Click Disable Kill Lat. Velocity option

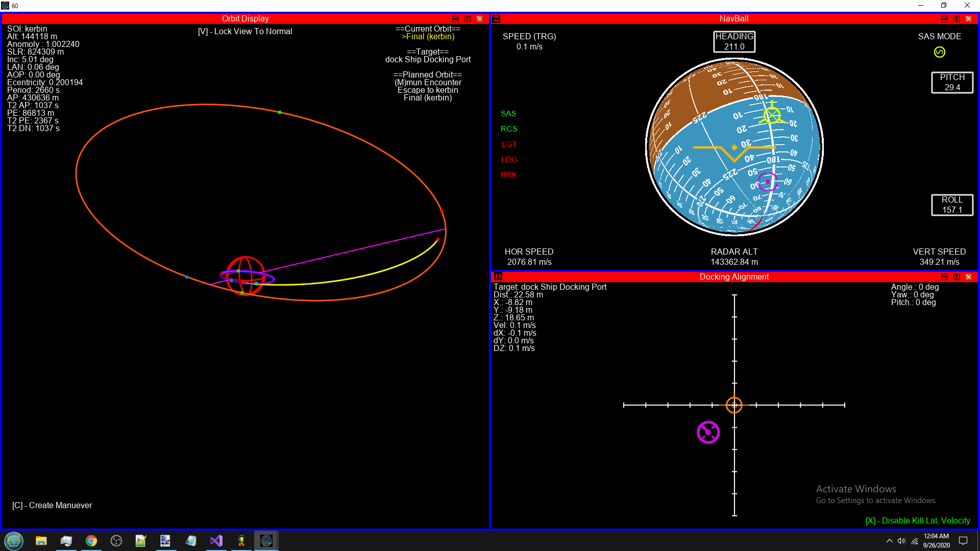click(917, 520)
